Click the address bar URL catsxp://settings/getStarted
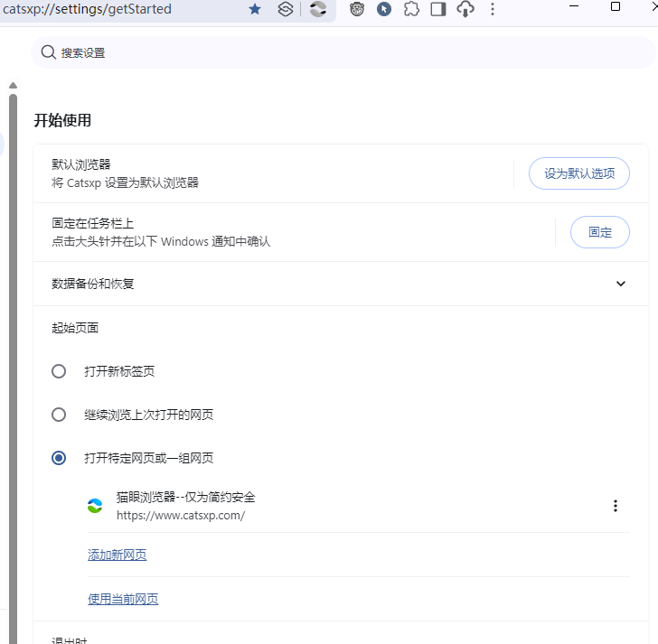Viewport: 658px width, 644px height. coord(88,9)
